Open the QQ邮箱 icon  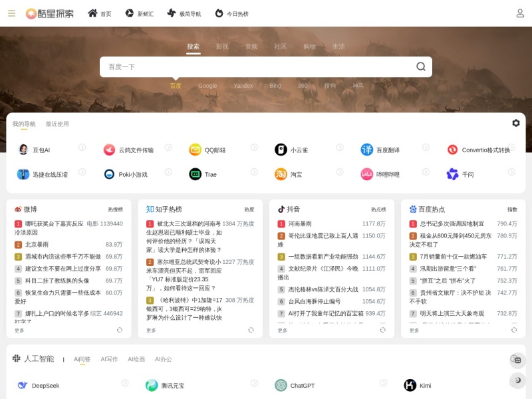point(195,150)
